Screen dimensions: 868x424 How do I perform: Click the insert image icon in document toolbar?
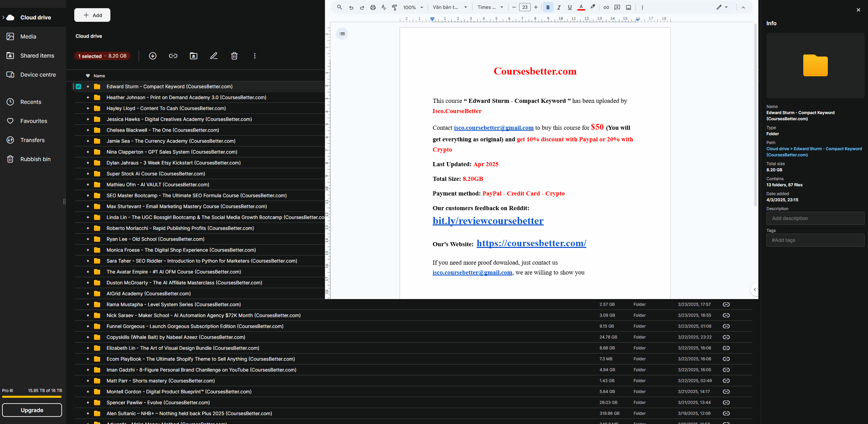click(629, 7)
